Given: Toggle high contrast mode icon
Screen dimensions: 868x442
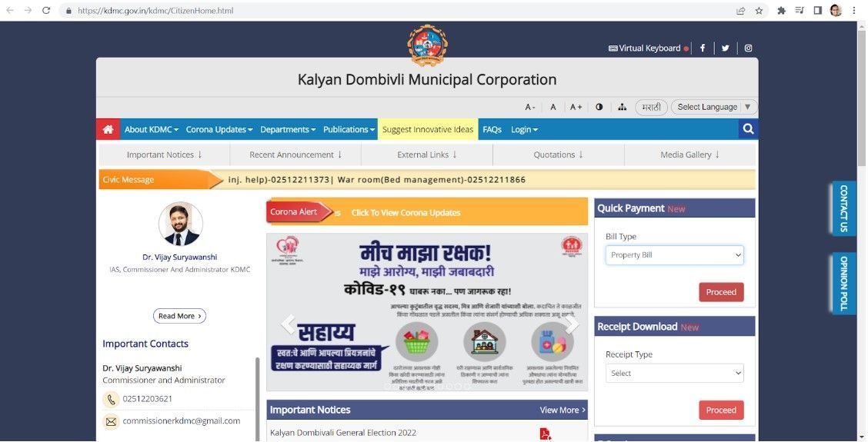Looking at the screenshot, I should tap(599, 108).
